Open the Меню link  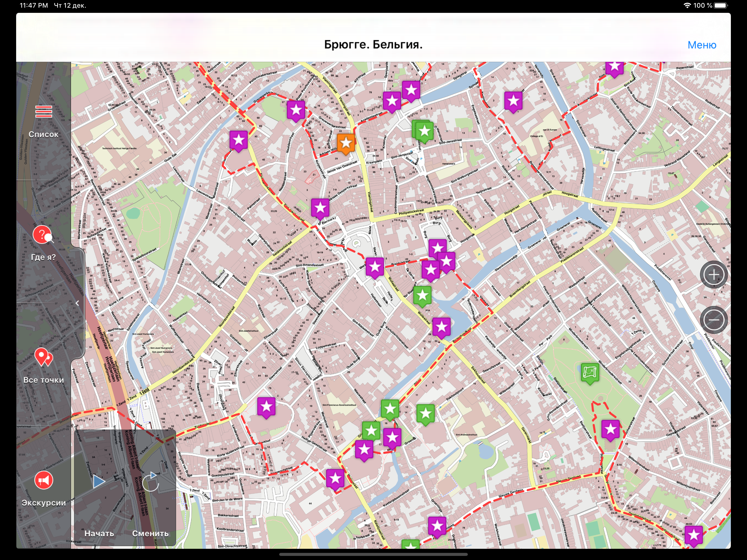click(702, 45)
